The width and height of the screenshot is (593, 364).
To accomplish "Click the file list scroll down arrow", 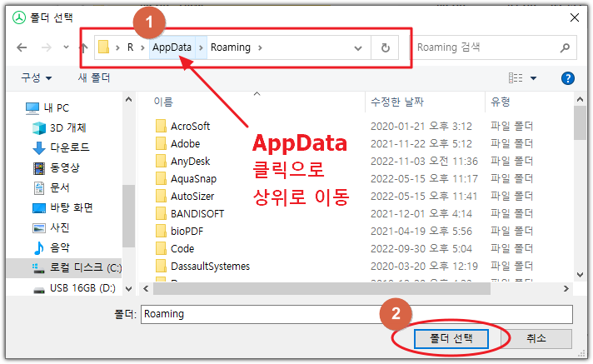I will (581, 275).
